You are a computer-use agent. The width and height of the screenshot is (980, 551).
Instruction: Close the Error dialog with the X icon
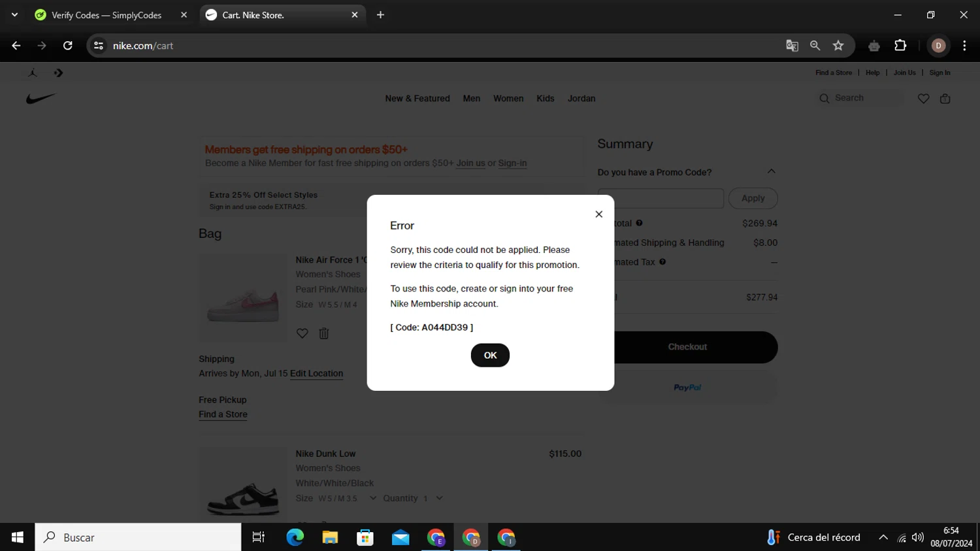pos(598,214)
